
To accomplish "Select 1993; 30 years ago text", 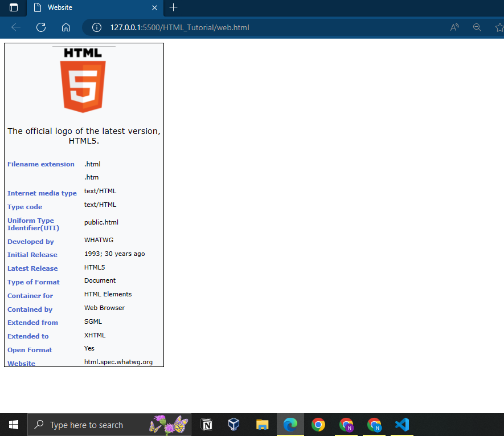I will click(x=114, y=254).
